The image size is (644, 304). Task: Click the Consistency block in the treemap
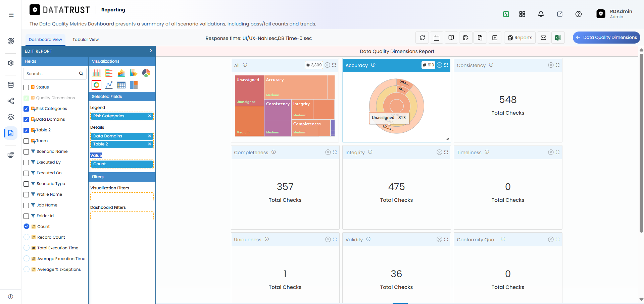click(278, 110)
